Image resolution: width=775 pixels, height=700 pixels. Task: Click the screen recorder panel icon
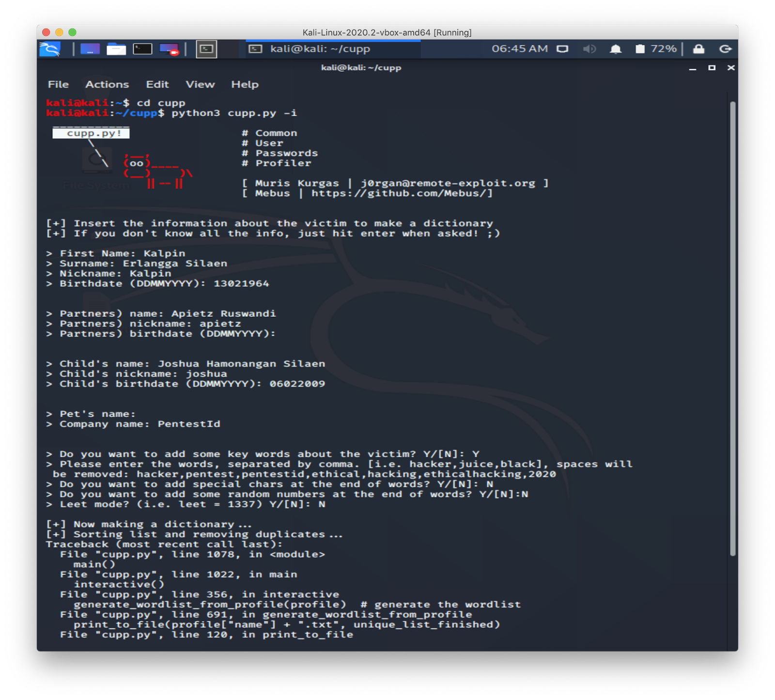coord(169,49)
